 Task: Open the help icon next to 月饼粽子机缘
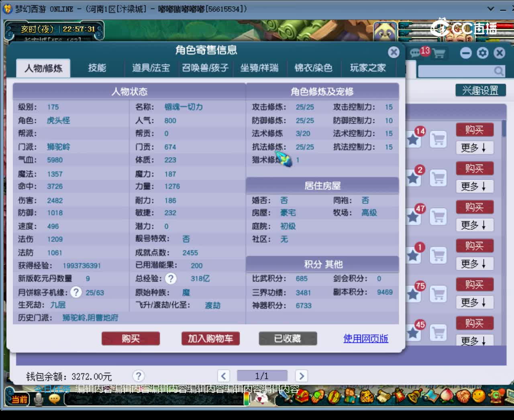click(76, 292)
